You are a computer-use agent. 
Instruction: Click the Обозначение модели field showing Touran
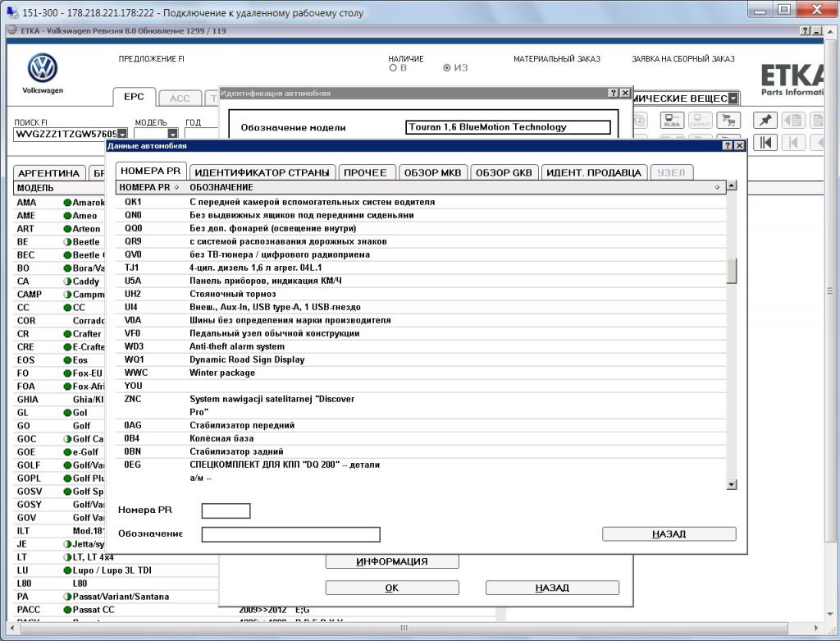(509, 127)
